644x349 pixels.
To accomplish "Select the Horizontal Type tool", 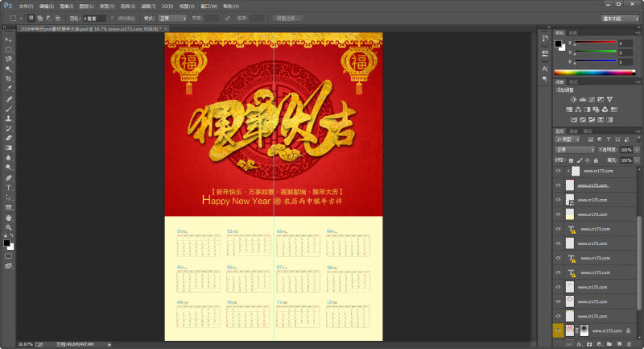I will coord(9,188).
